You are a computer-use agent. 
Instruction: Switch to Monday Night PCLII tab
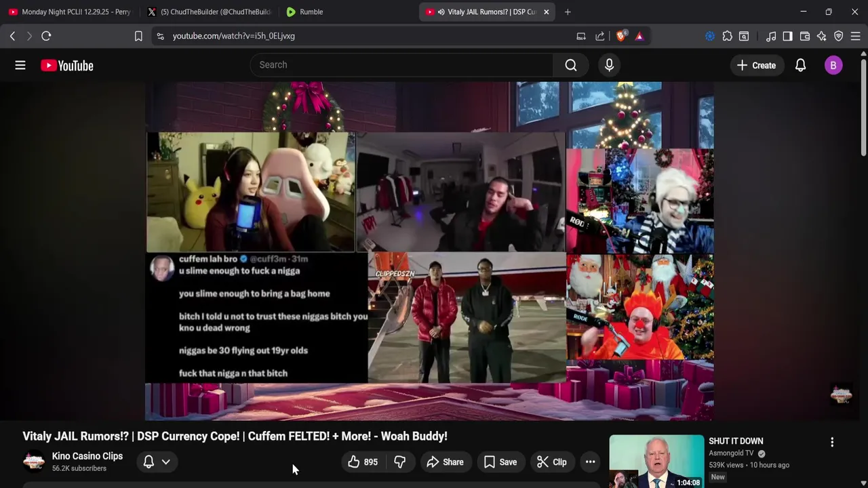click(70, 12)
